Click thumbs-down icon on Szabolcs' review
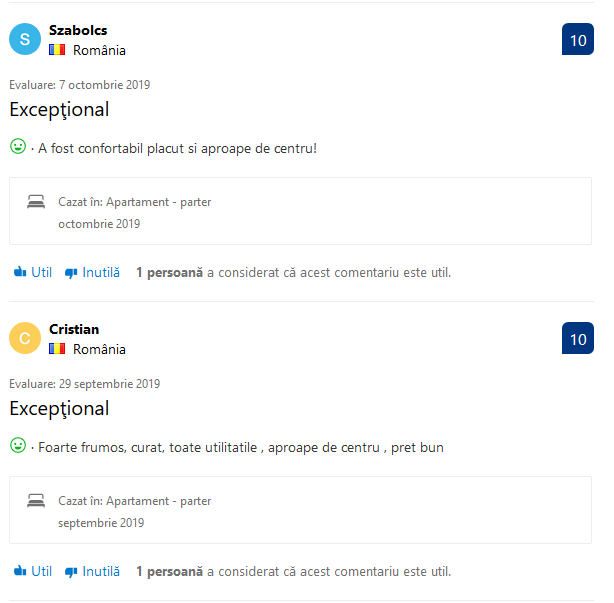 pyautogui.click(x=71, y=273)
